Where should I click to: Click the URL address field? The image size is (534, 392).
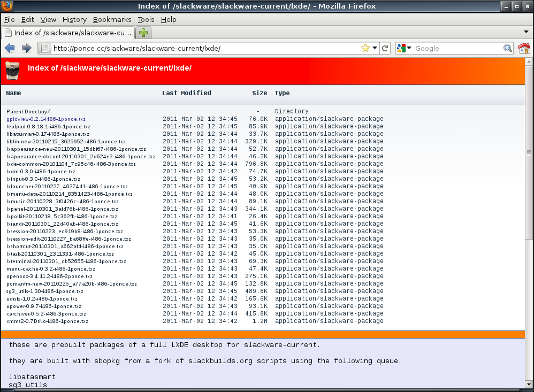204,48
